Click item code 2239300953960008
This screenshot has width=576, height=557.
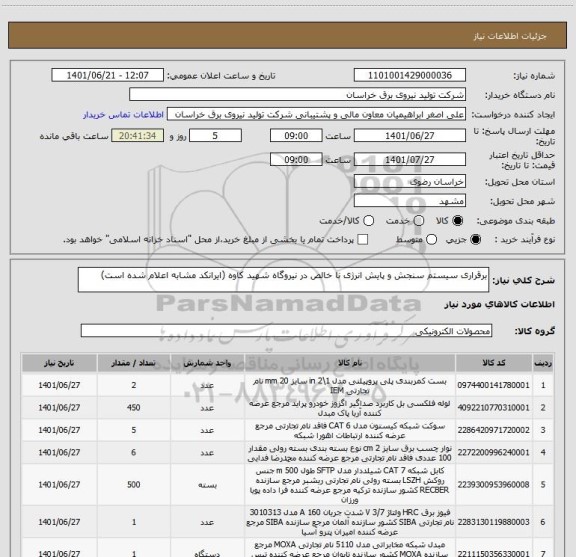493,485
